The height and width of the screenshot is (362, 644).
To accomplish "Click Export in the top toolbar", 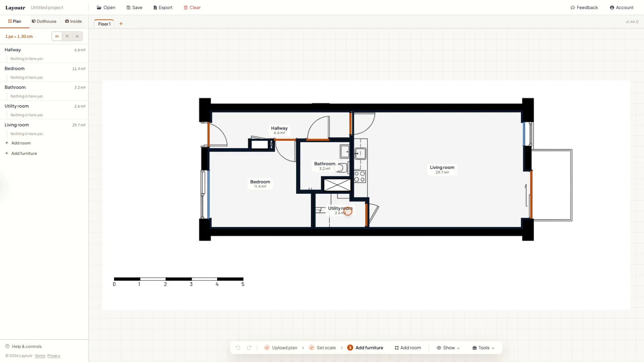I will tap(163, 7).
